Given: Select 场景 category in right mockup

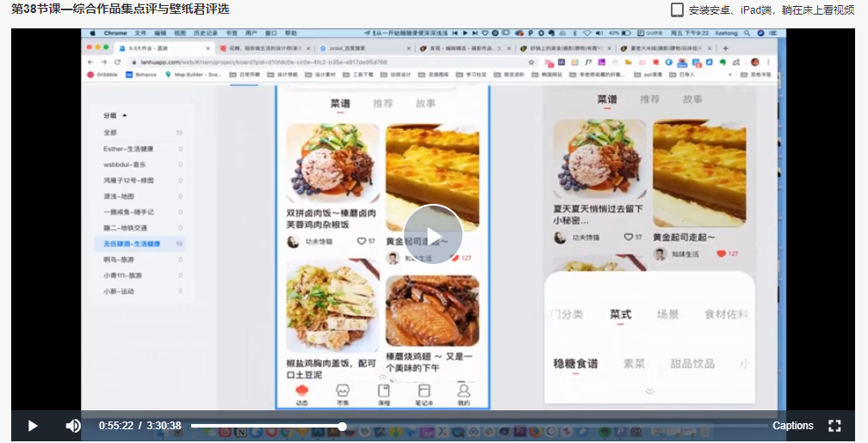Looking at the screenshot, I should point(667,314).
